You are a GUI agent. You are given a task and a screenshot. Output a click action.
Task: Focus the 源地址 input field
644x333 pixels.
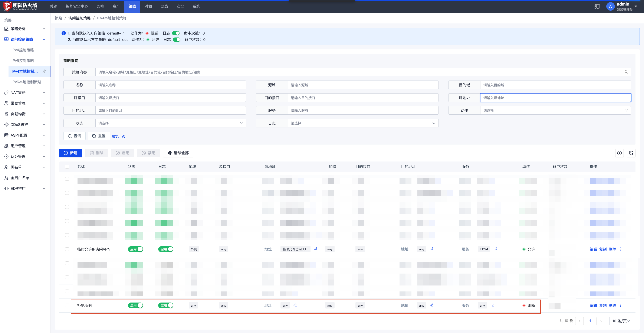pos(555,98)
